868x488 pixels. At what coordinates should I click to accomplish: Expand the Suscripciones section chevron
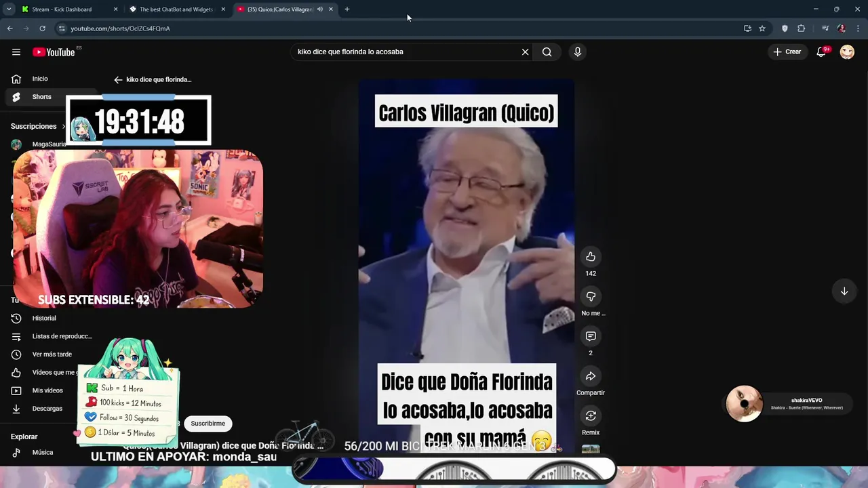[x=64, y=127]
